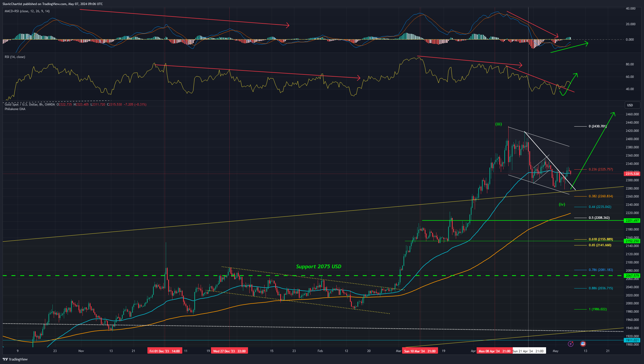Click the green (iii) wave label
The width and height of the screenshot is (644, 364).
(x=498, y=124)
